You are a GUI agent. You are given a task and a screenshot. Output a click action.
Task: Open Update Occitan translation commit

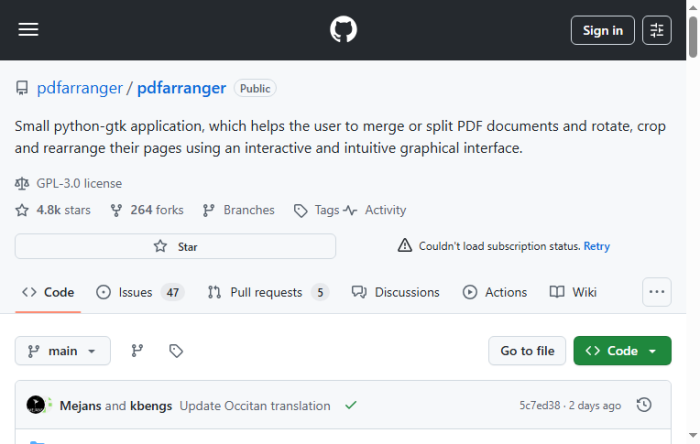pos(255,406)
